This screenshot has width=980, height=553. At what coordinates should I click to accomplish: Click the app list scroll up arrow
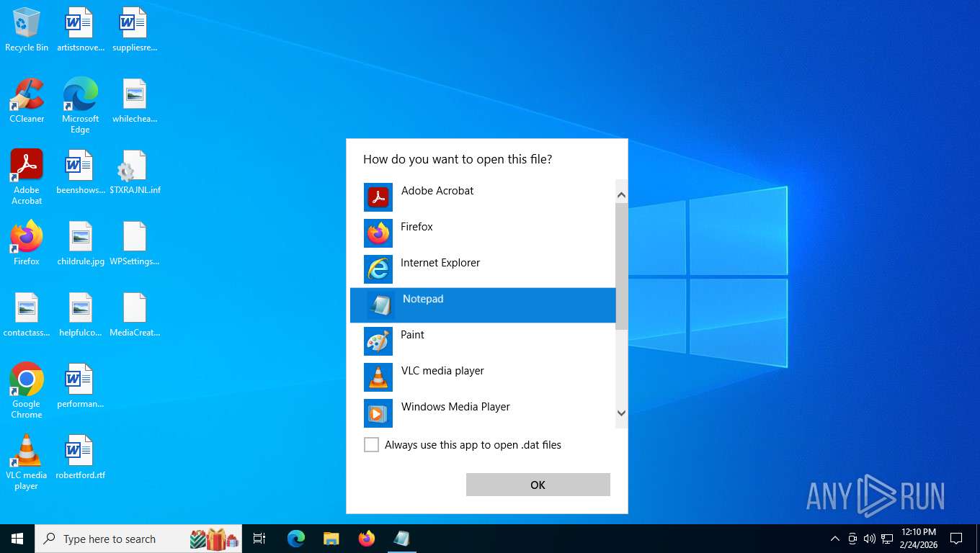[622, 195]
